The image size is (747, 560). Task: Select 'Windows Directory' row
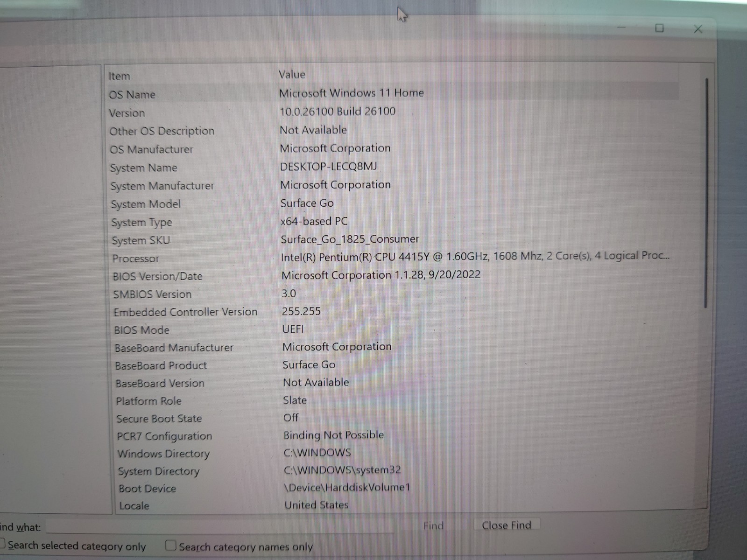[393, 453]
